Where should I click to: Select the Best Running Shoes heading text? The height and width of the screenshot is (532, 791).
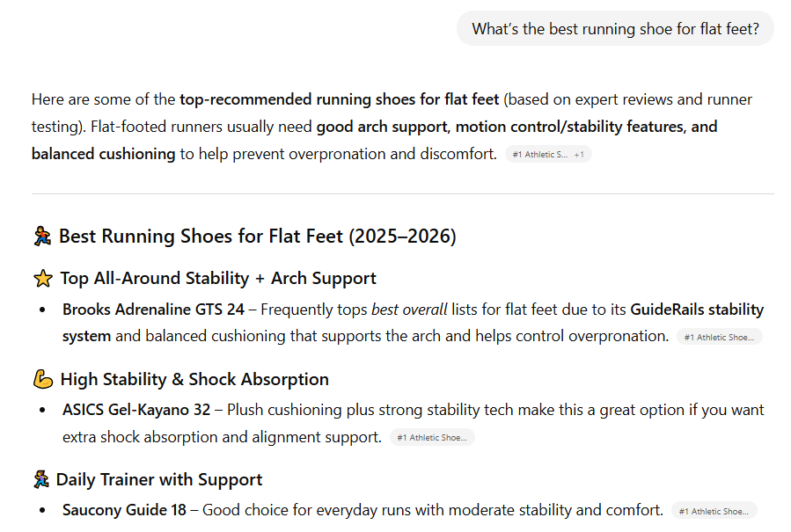point(256,236)
